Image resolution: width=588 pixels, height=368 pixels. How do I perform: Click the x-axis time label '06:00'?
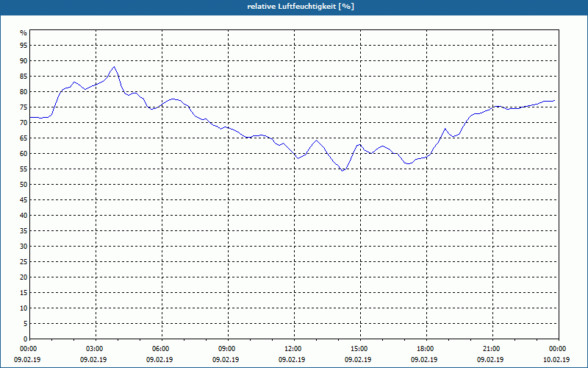coord(162,349)
